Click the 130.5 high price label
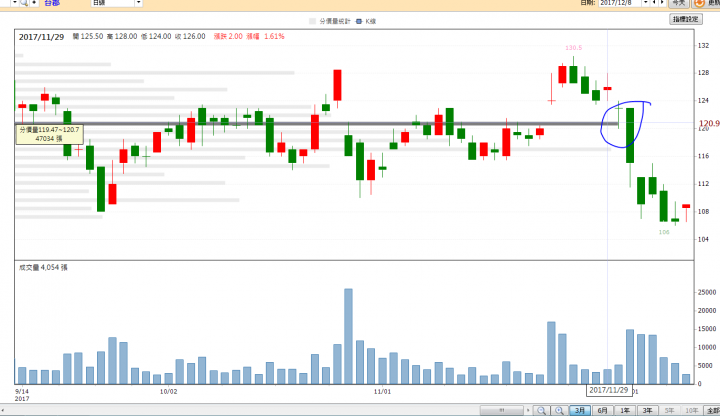The height and width of the screenshot is (416, 720). pyautogui.click(x=574, y=48)
